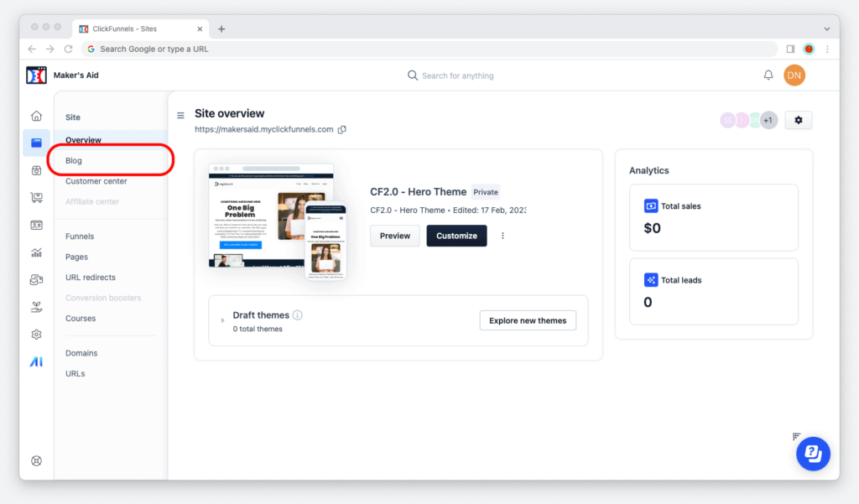This screenshot has height=504, width=859.
Task: Open the tab search dropdown chevron
Action: (826, 29)
